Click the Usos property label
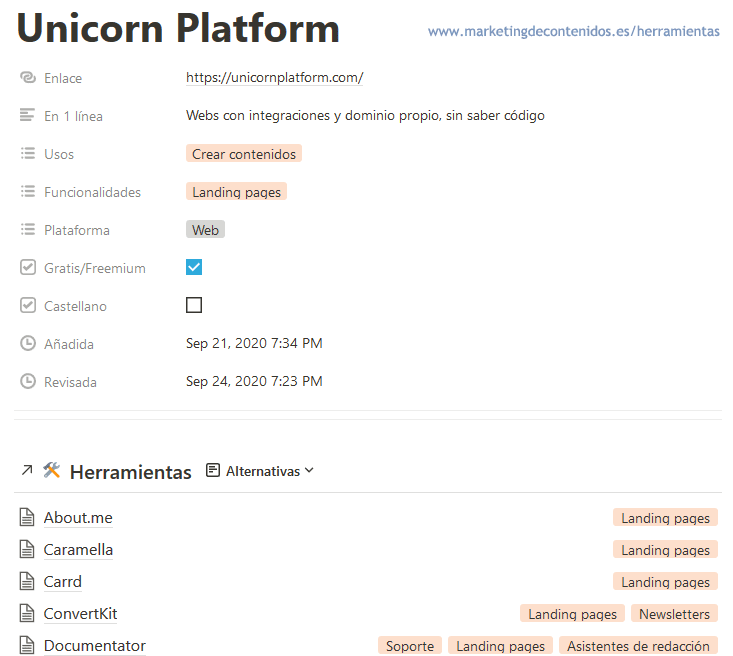The width and height of the screenshot is (733, 656). pos(59,154)
